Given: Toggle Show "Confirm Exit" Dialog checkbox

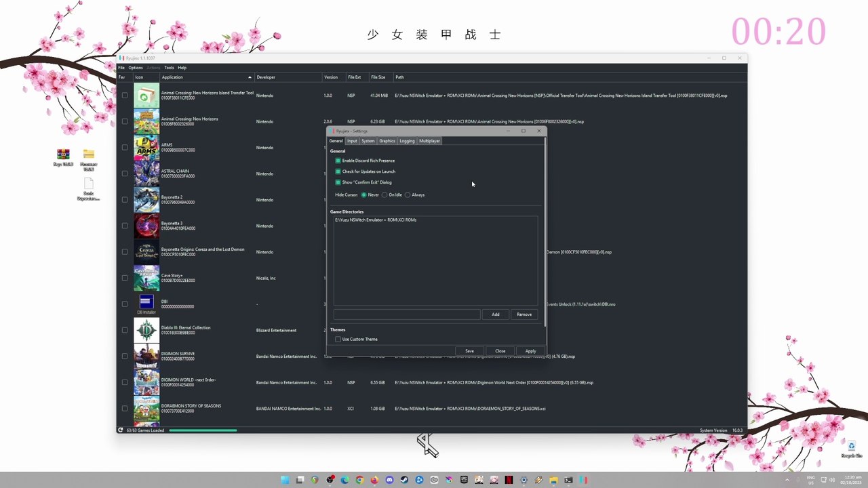Looking at the screenshot, I should (338, 182).
